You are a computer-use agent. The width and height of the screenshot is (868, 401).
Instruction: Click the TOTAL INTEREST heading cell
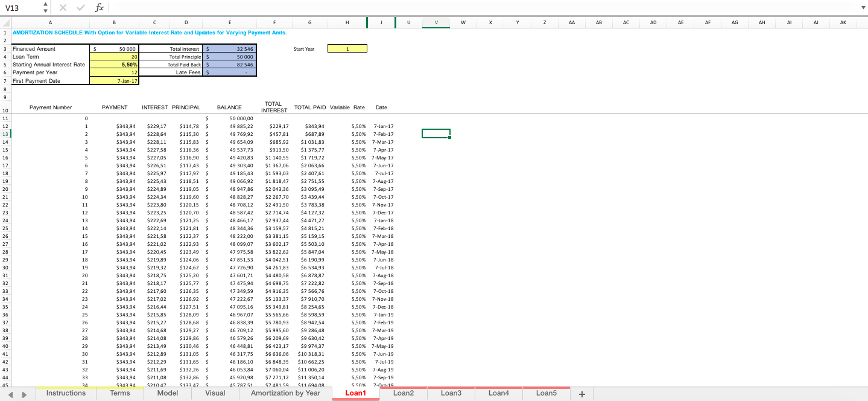(274, 107)
